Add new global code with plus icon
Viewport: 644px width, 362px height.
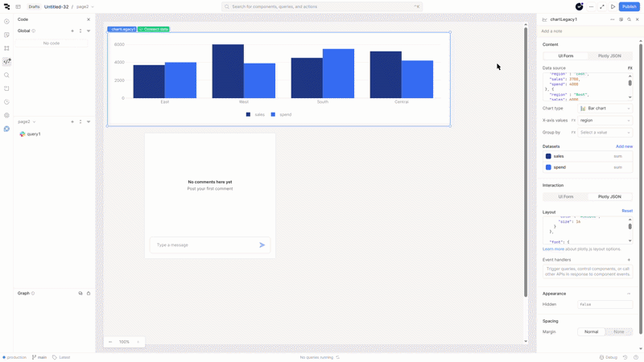72,31
